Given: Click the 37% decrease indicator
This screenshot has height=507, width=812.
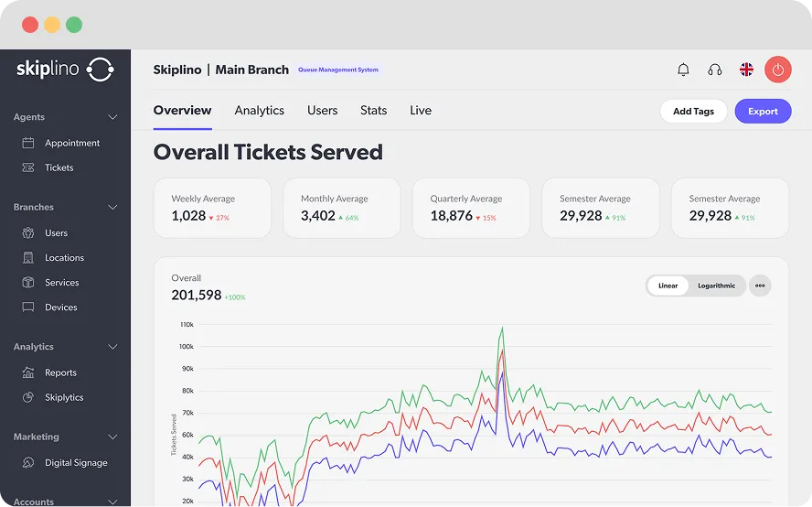Looking at the screenshot, I should coord(219,218).
